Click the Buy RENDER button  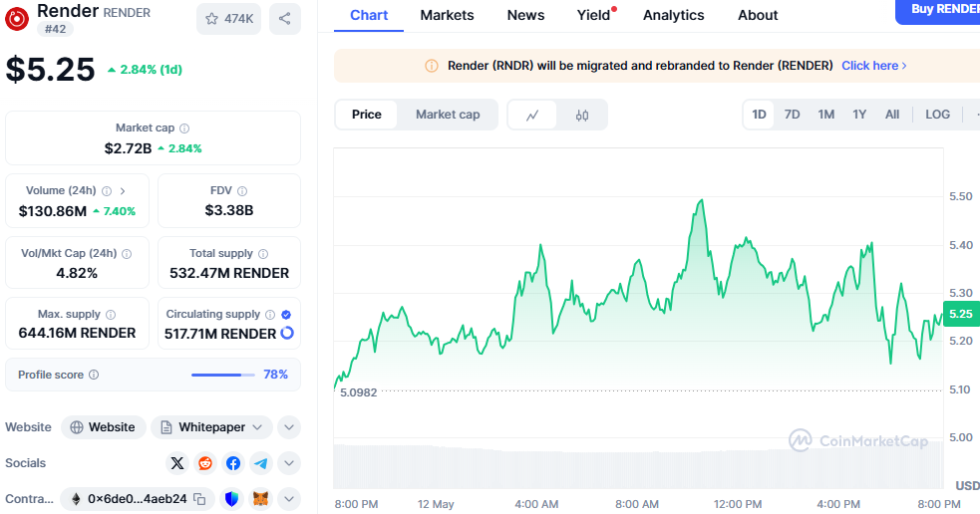pos(937,11)
